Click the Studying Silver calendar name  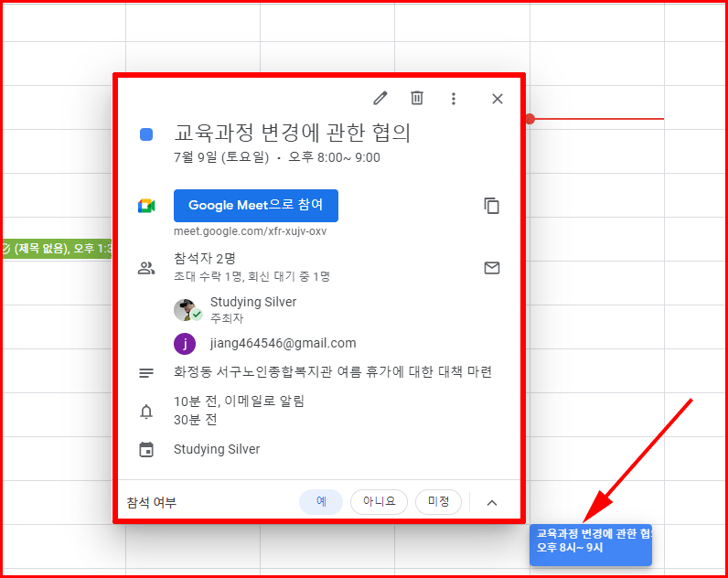click(217, 449)
